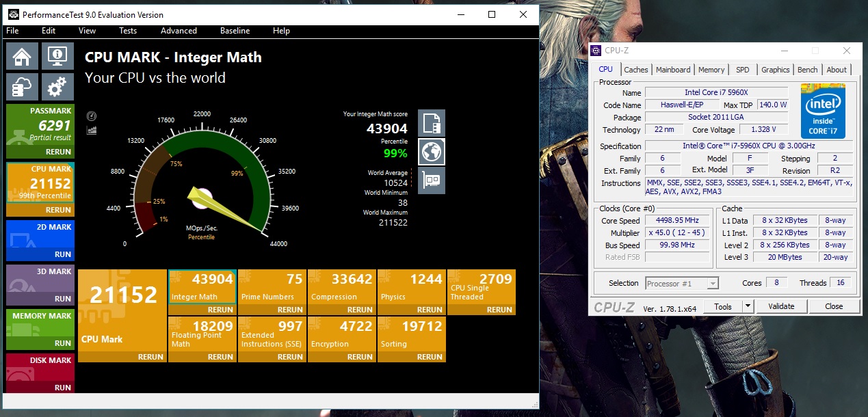The height and width of the screenshot is (417, 868).
Task: Switch to the Caches tab in CPU-Z
Action: pos(636,70)
